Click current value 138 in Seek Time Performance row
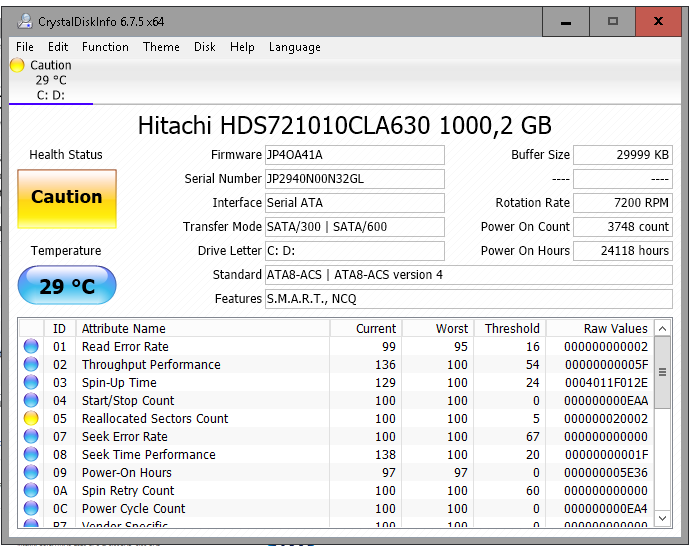This screenshot has height=546, width=695. (x=385, y=454)
